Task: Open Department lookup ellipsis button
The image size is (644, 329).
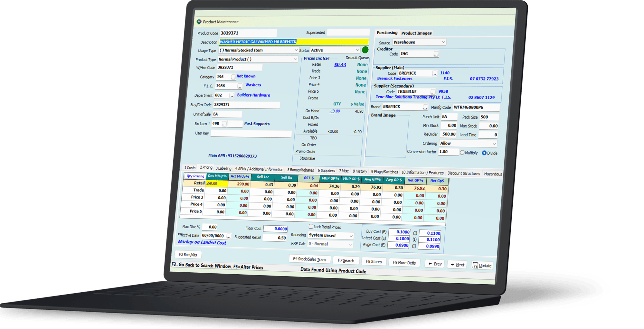Action: point(232,96)
